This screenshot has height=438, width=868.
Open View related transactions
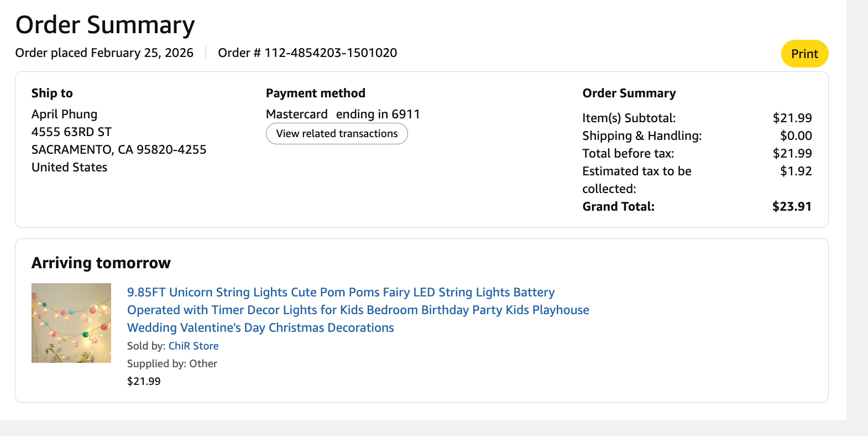click(x=337, y=134)
